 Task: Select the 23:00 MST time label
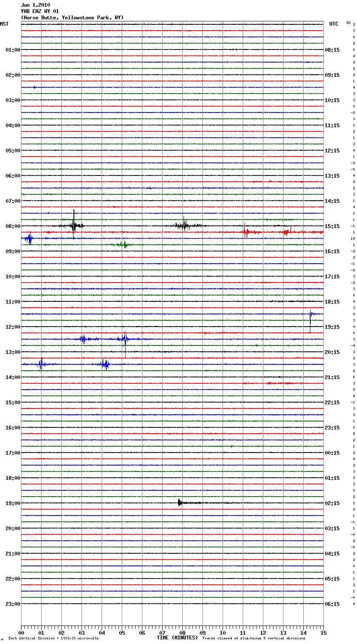[x=13, y=604]
